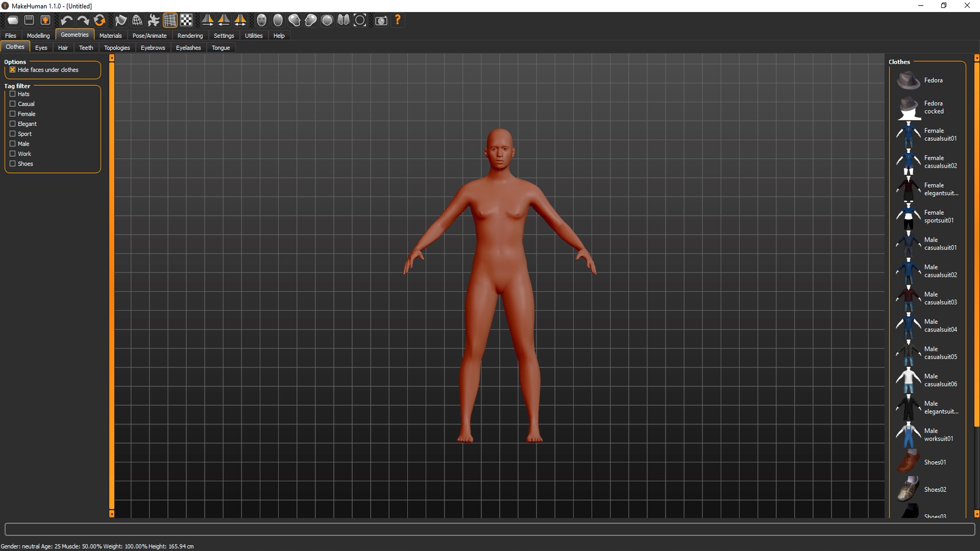Screen dimensions: 980x551
Task: Select the Topologies sub-tab
Action: click(x=117, y=48)
